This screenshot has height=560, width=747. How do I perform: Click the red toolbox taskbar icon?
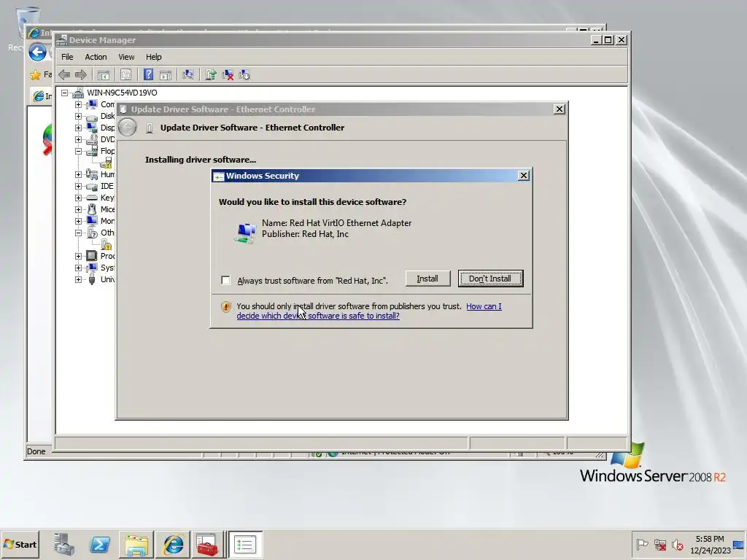[x=207, y=544]
